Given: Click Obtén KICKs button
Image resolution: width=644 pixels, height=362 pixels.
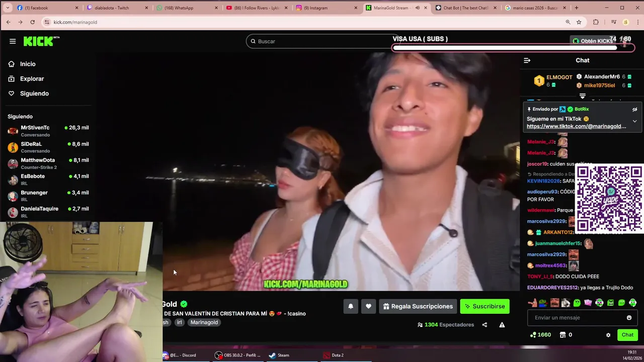Looking at the screenshot, I should (593, 41).
